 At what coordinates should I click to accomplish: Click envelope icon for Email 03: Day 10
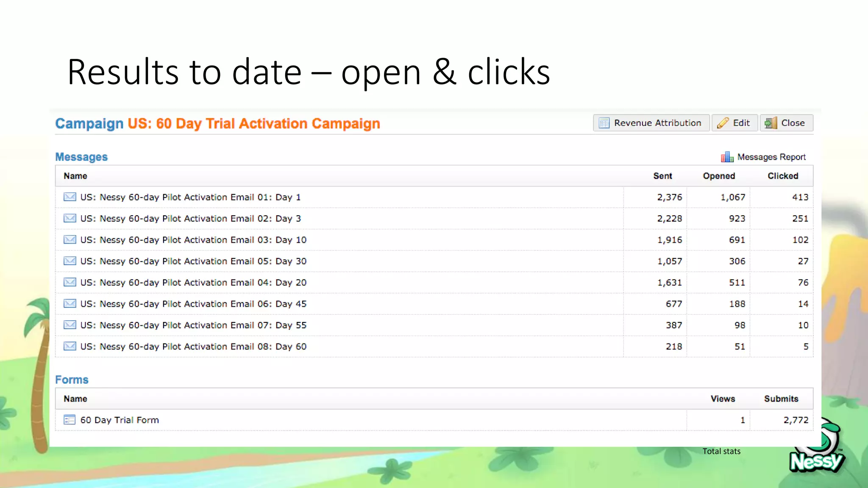tap(70, 239)
